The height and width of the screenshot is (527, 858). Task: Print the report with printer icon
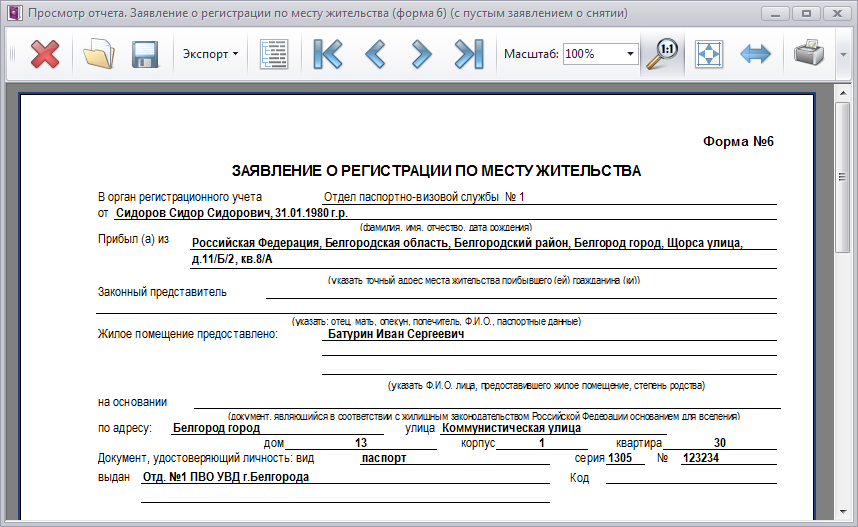point(809,53)
